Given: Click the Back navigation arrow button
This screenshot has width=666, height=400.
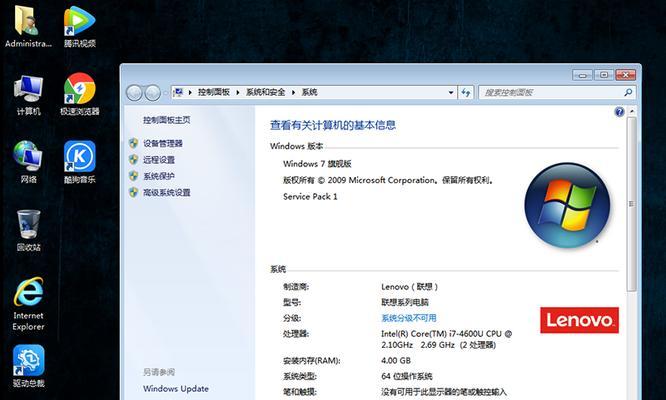Looking at the screenshot, I should 134,93.
